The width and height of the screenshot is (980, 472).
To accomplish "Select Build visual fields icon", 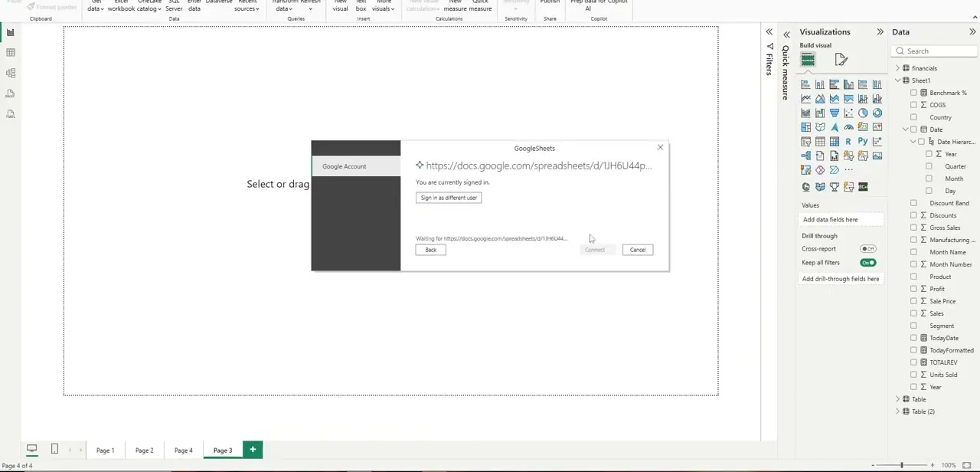I will [x=808, y=60].
